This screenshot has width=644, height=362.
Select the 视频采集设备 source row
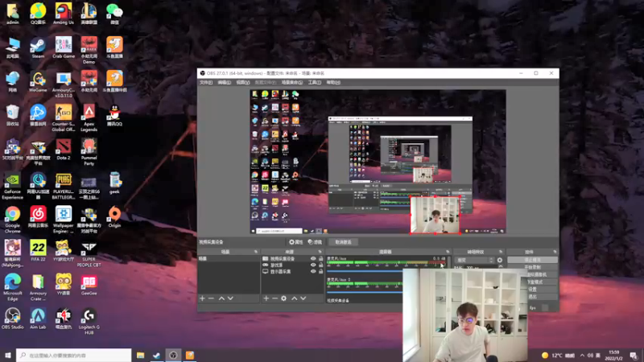pyautogui.click(x=292, y=258)
